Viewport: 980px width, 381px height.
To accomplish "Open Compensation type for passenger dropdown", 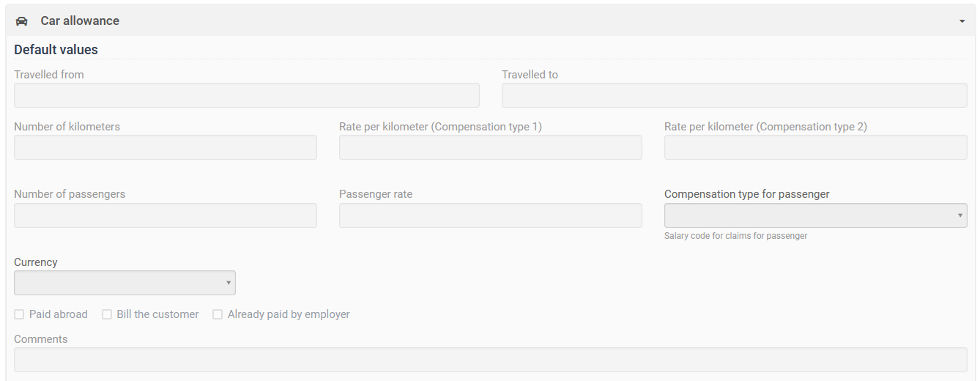I will (815, 215).
